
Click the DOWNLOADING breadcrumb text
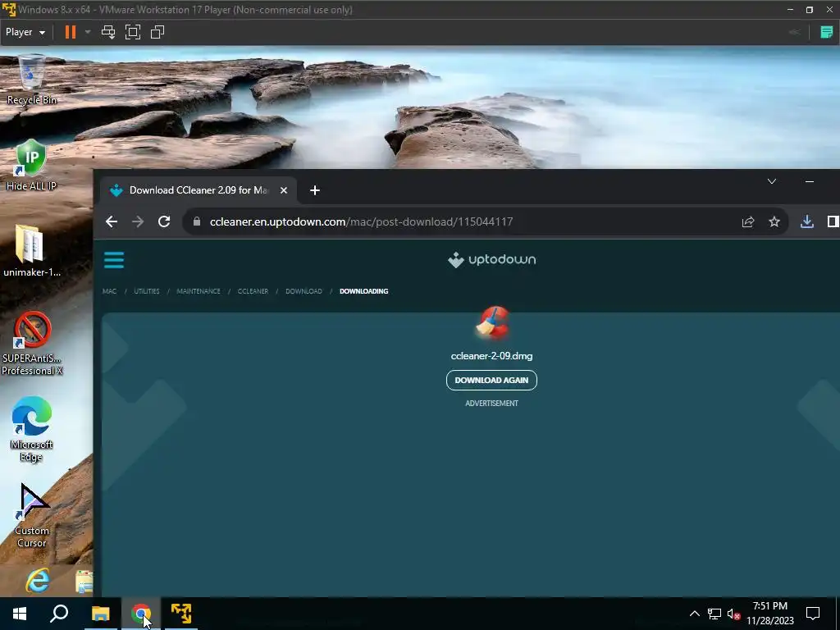click(363, 291)
